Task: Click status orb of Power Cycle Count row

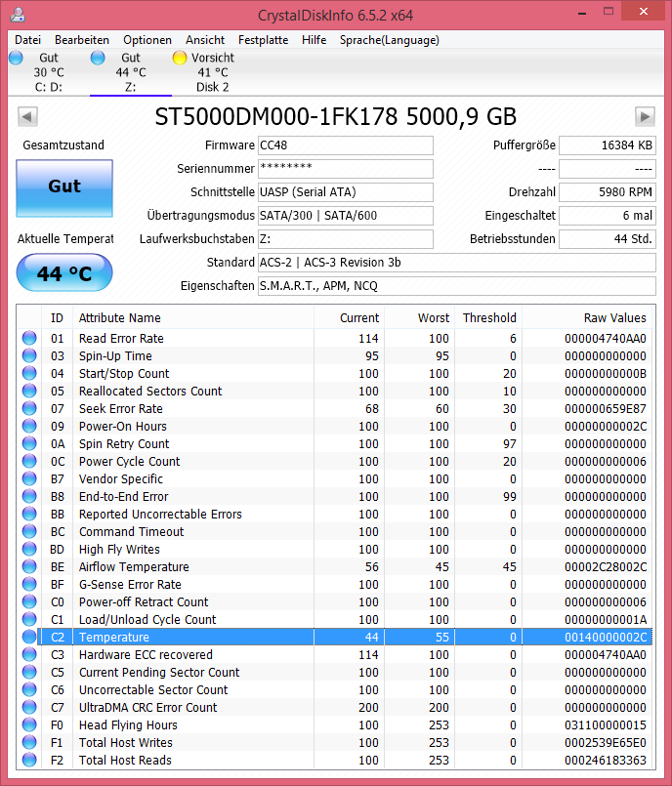Action: click(29, 461)
